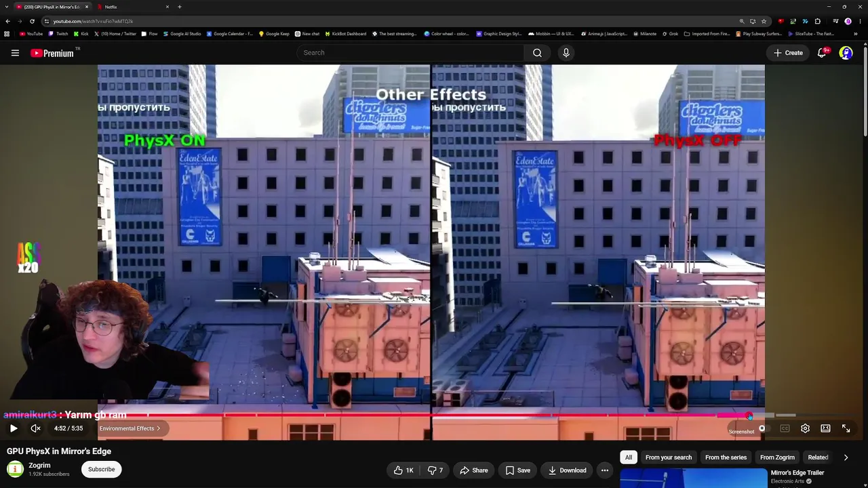This screenshot has width=868, height=488.
Task: Open the Kick bookmark
Action: [x=81, y=34]
